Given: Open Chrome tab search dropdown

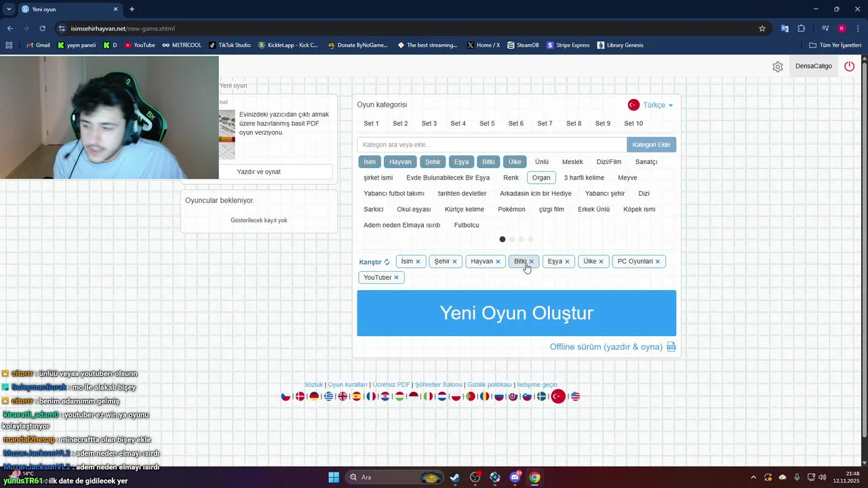Looking at the screenshot, I should (x=9, y=9).
